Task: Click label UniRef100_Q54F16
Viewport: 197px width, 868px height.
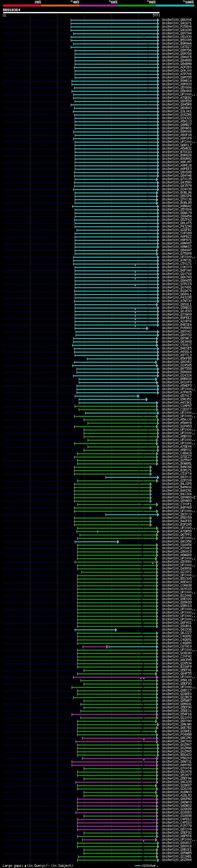Action: 176,714
